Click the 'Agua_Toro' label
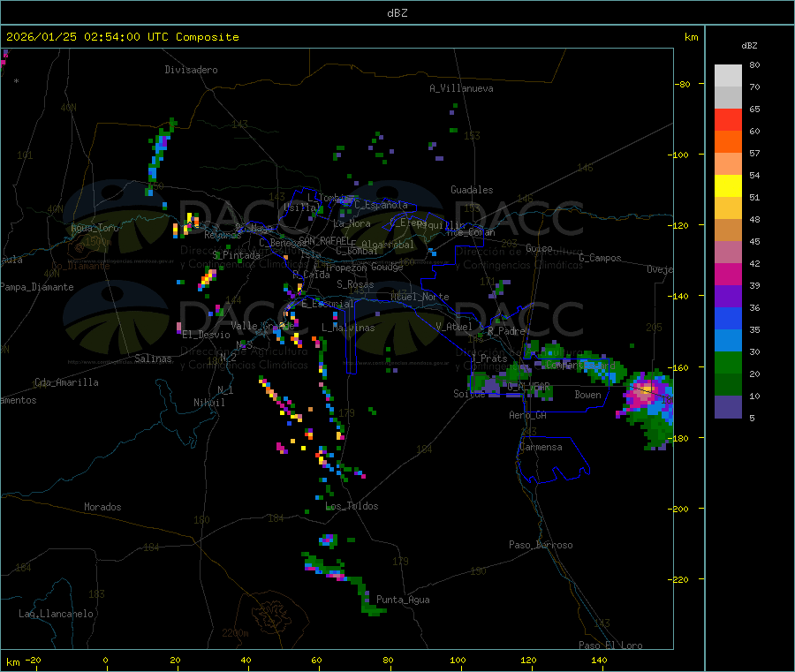Viewport: 795px width, 672px height. point(95,228)
